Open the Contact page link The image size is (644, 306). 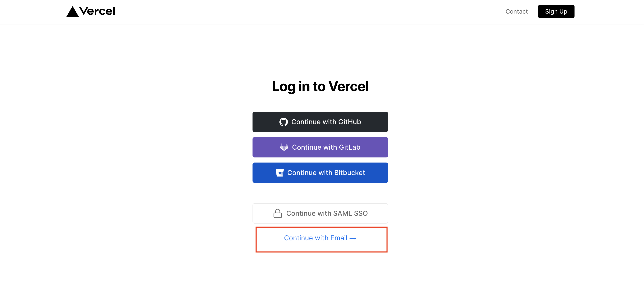[516, 11]
